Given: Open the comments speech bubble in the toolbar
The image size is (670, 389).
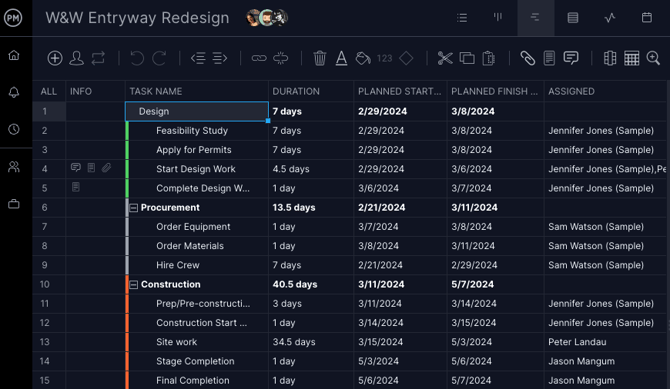Looking at the screenshot, I should click(x=571, y=58).
